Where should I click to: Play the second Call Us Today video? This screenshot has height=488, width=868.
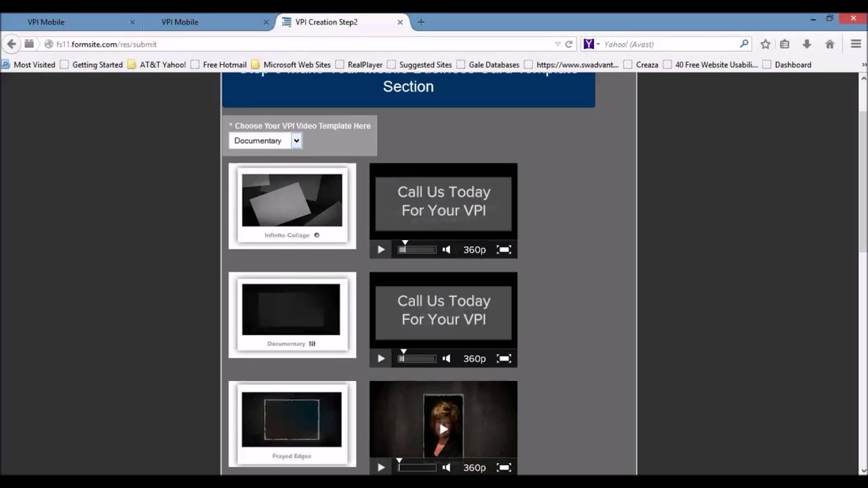[x=380, y=359]
